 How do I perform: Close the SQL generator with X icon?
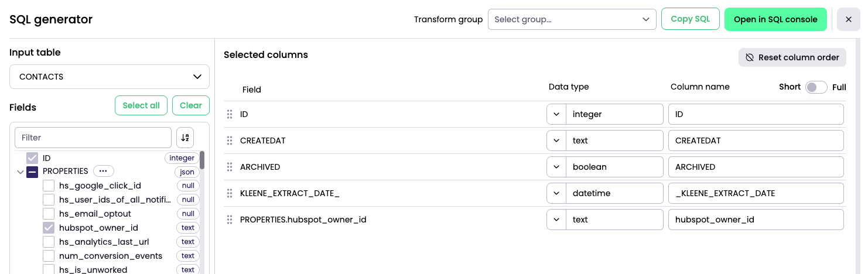[x=849, y=19]
